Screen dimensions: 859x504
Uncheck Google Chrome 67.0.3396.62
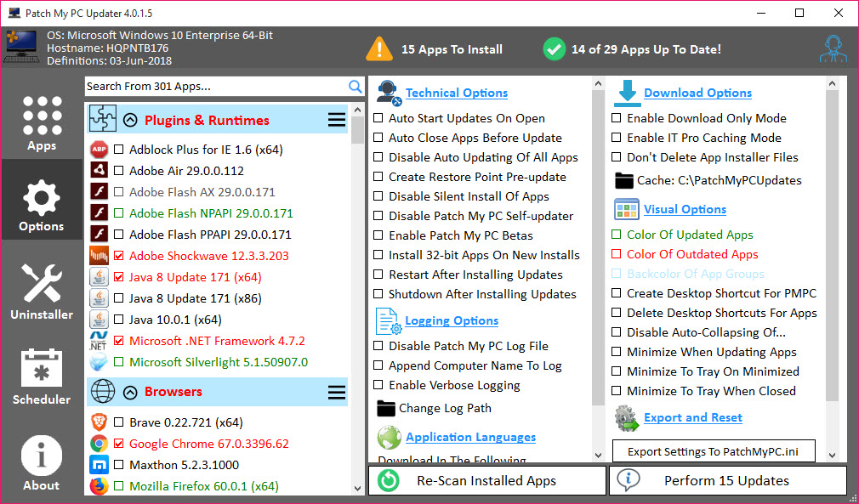[118, 444]
